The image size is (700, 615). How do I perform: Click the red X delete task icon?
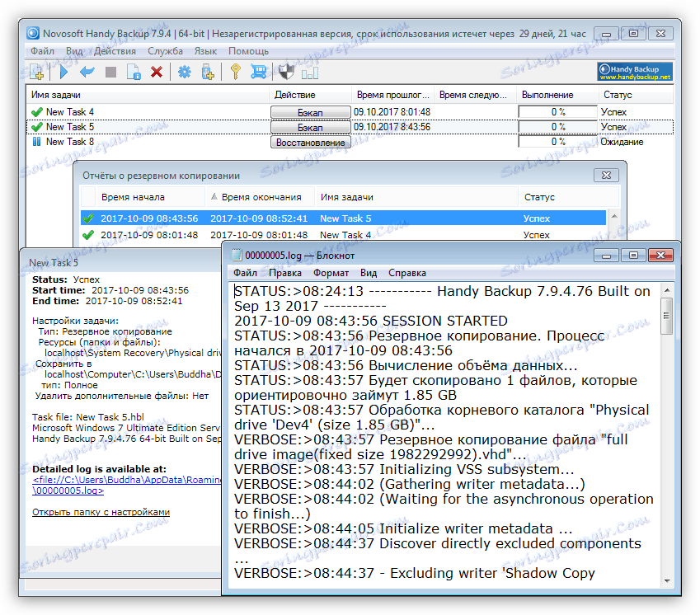(156, 73)
